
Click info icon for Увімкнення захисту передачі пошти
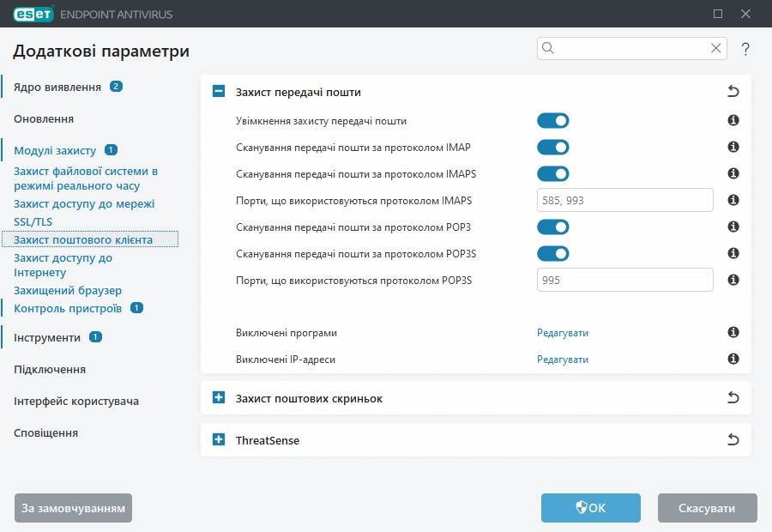(x=733, y=120)
